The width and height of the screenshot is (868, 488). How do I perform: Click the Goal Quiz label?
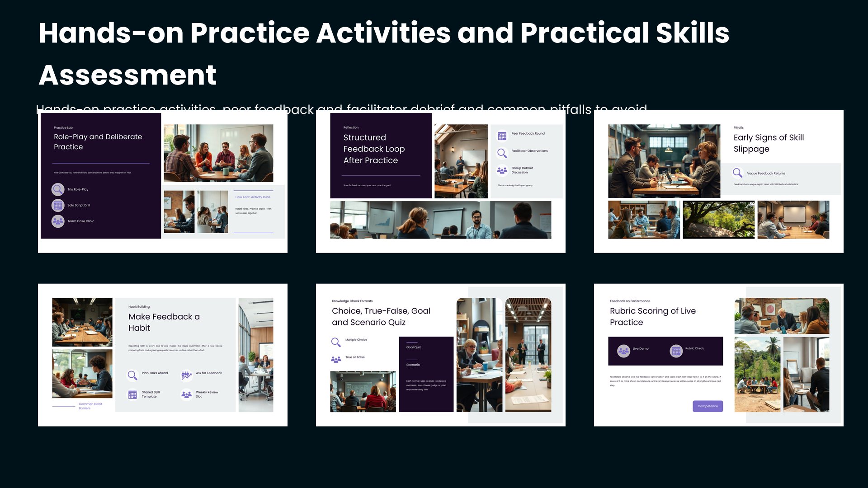click(x=413, y=347)
